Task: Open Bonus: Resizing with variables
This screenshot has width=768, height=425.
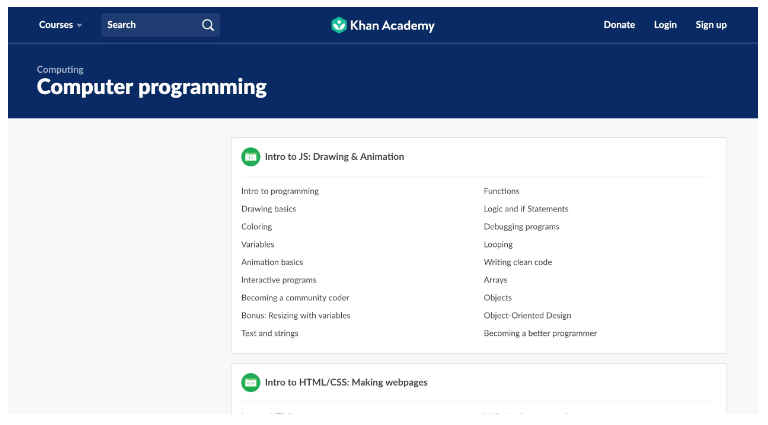Action: 295,315
